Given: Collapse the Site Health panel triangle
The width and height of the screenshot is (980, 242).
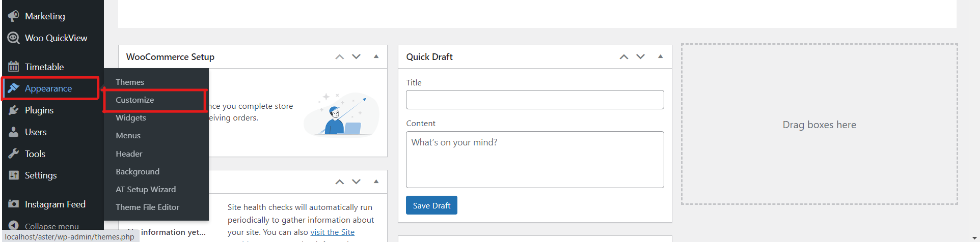Looking at the screenshot, I should pyautogui.click(x=376, y=181).
